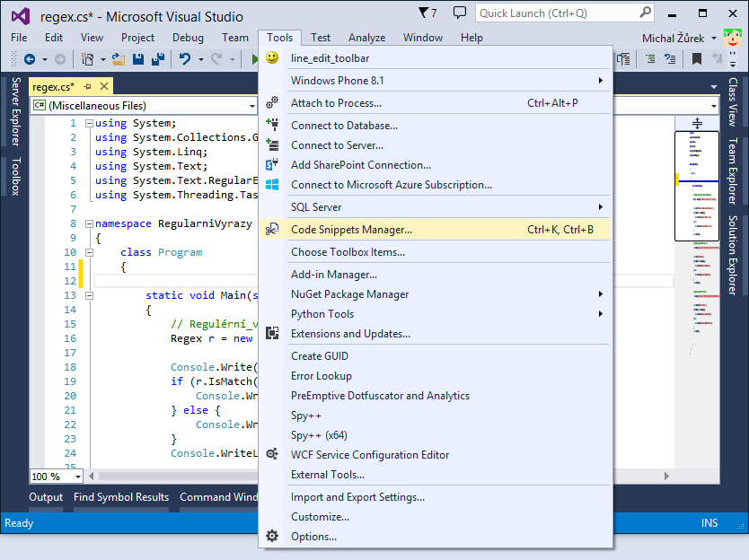Save the file using the Save toolbar icon
This screenshot has height=560, width=749.
[139, 60]
